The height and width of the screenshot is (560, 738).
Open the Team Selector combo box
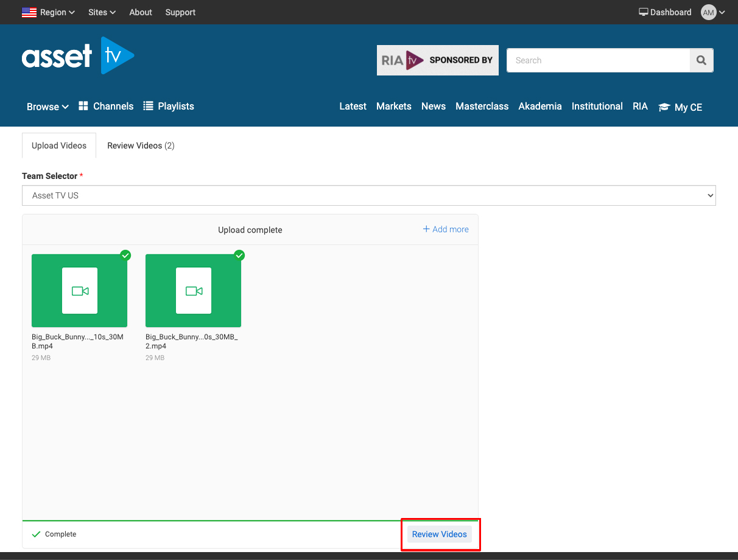pos(368,195)
